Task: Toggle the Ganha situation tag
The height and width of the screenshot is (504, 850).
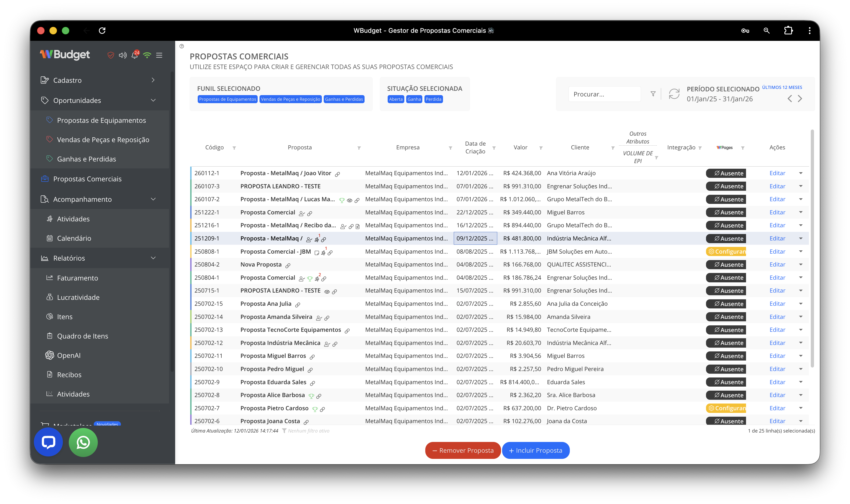Action: click(414, 99)
